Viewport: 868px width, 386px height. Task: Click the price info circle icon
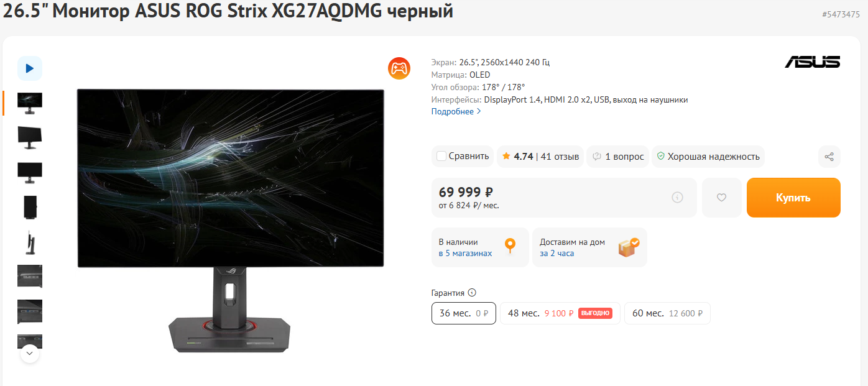point(678,198)
